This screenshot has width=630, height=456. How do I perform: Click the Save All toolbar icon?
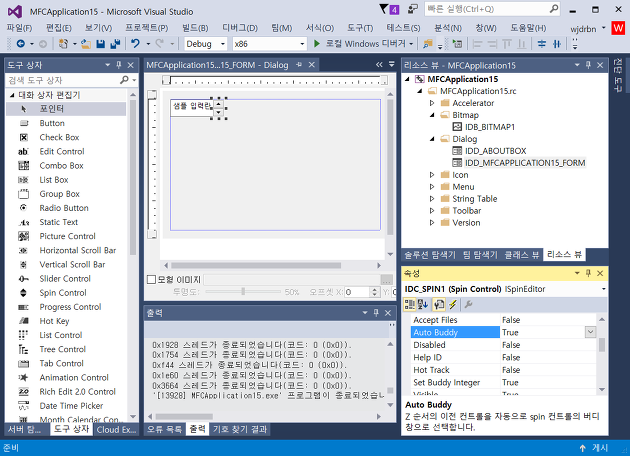(115, 43)
